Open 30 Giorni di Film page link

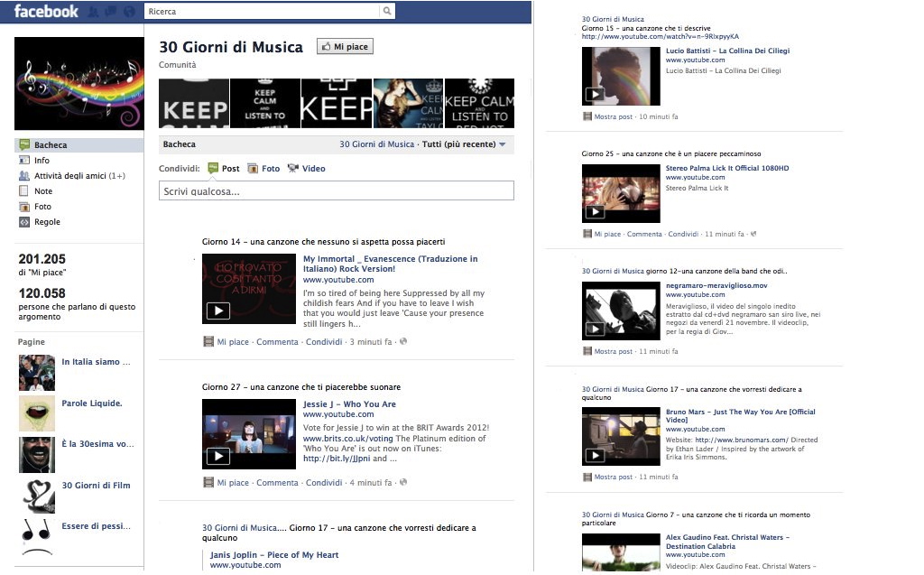point(96,486)
